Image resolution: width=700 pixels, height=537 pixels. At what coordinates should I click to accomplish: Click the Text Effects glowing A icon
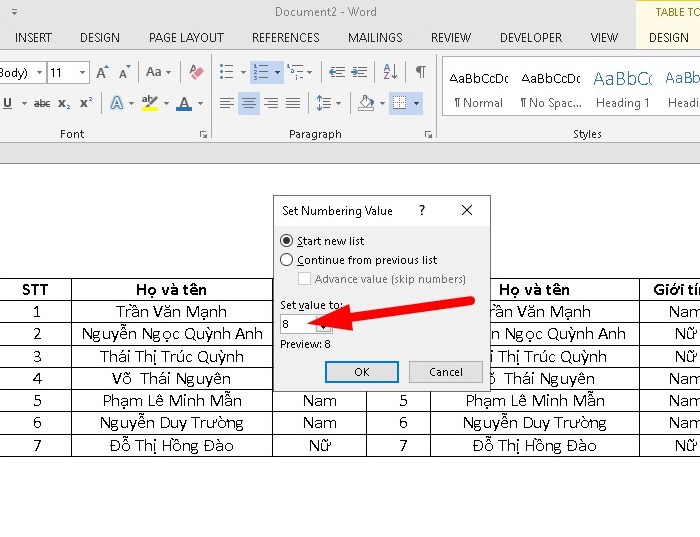pos(117,104)
